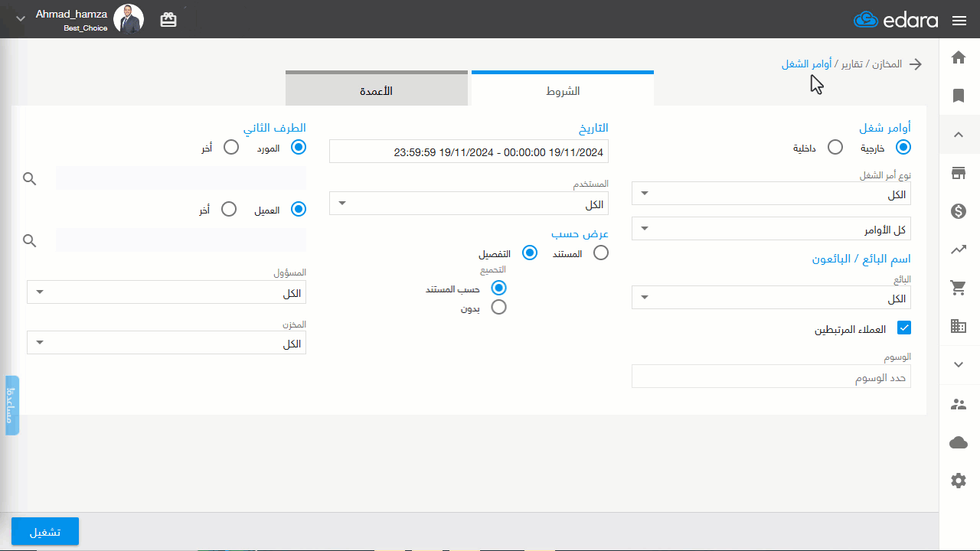Switch to the الأعمدة tab
Screen dimensions: 980x551
coord(377,89)
